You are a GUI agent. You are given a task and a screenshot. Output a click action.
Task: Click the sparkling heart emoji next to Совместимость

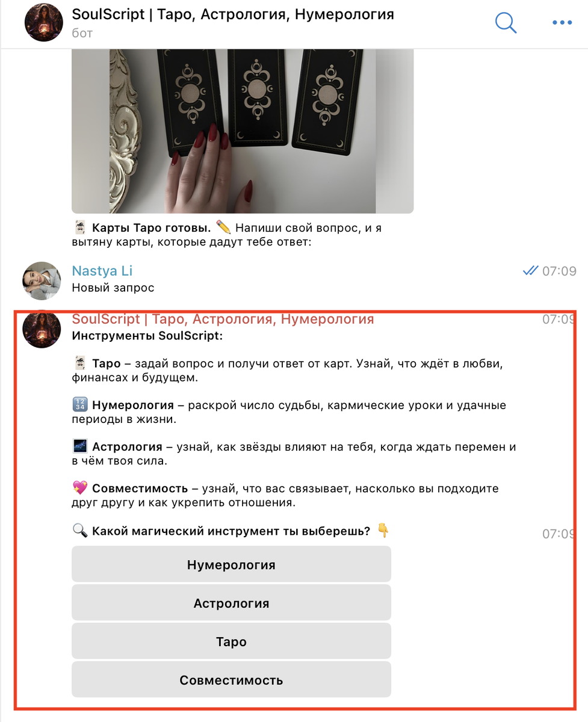pyautogui.click(x=79, y=489)
